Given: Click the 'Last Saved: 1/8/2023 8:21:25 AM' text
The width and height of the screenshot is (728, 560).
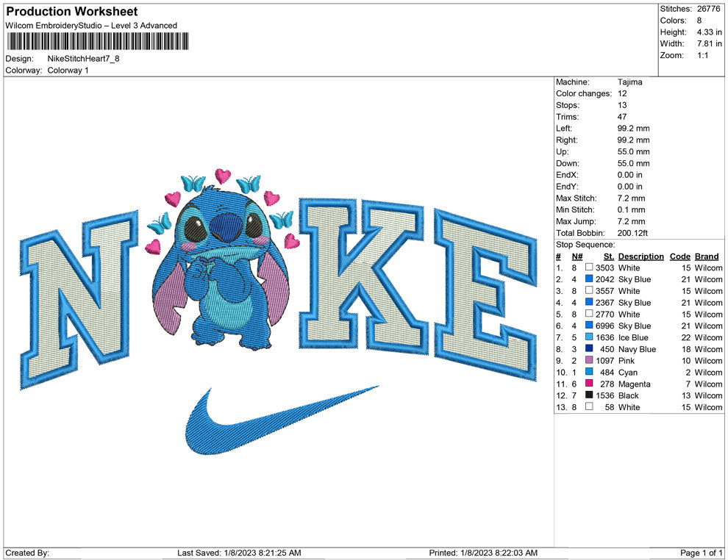Looking at the screenshot, I should point(239,553).
